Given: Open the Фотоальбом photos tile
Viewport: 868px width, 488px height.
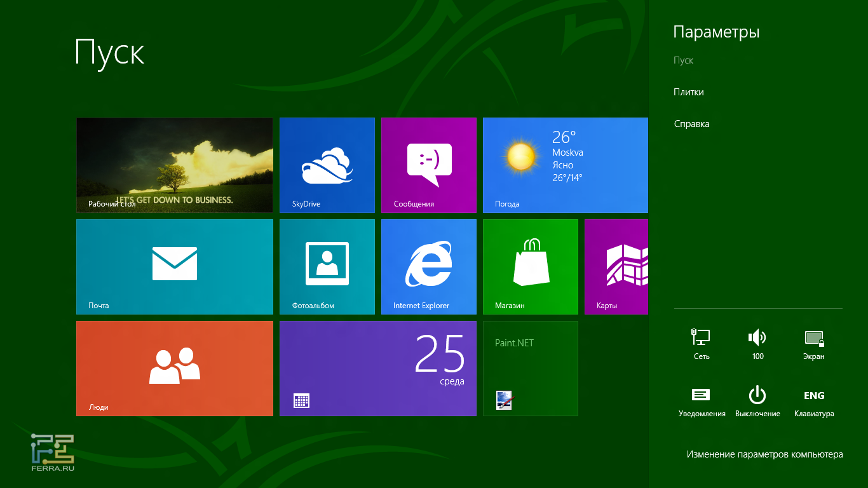Looking at the screenshot, I should [327, 267].
